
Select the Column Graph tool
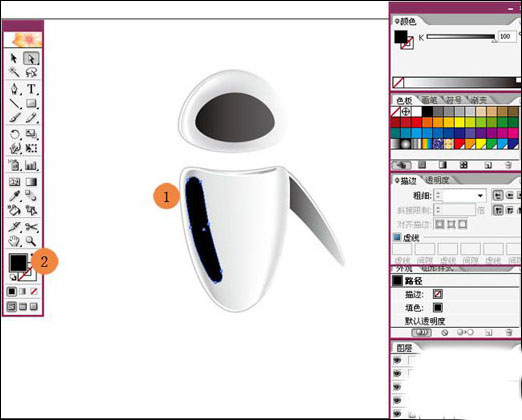(31, 165)
